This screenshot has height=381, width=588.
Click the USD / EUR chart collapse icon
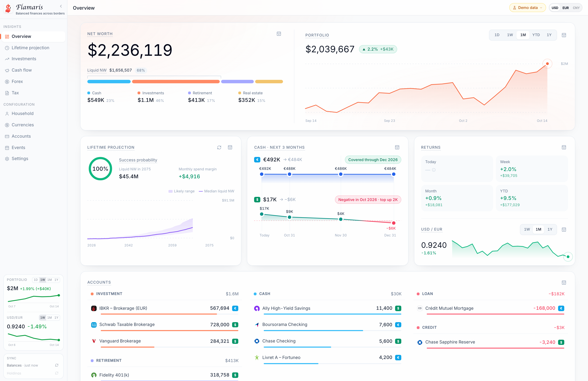[564, 229]
